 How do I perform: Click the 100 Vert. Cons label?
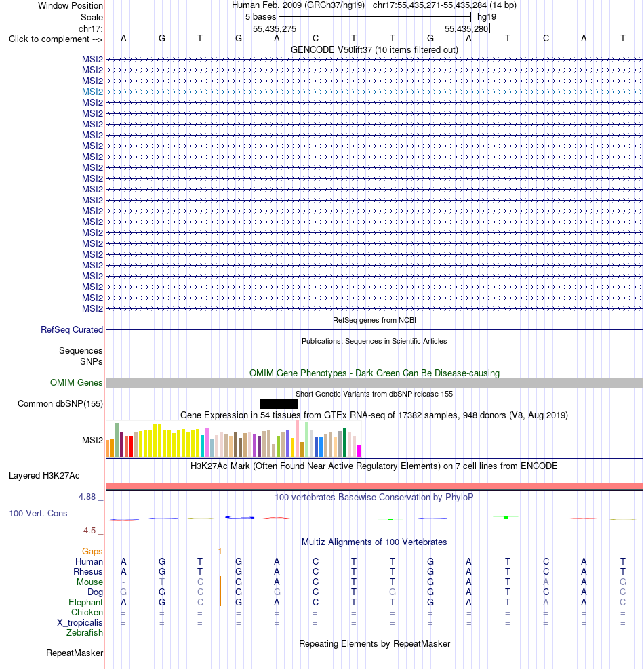(38, 514)
